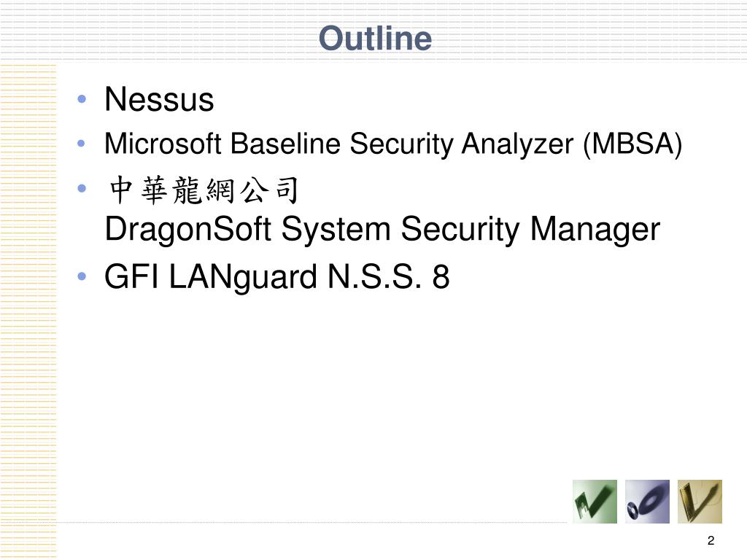Select the Outline slide title

[375, 38]
